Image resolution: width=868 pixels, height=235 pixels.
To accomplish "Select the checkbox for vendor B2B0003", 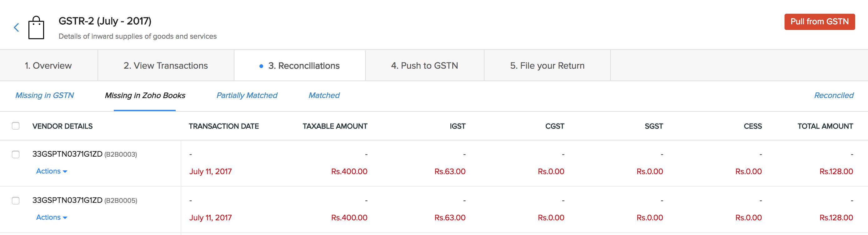I will (16, 155).
